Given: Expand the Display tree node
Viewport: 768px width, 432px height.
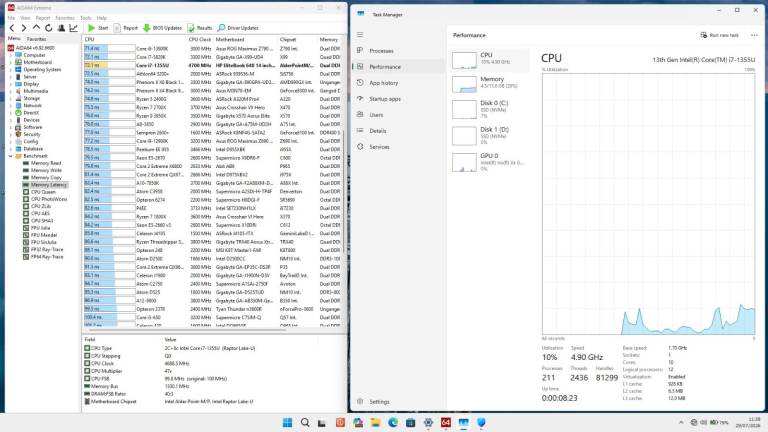Looking at the screenshot, I should click(x=11, y=84).
